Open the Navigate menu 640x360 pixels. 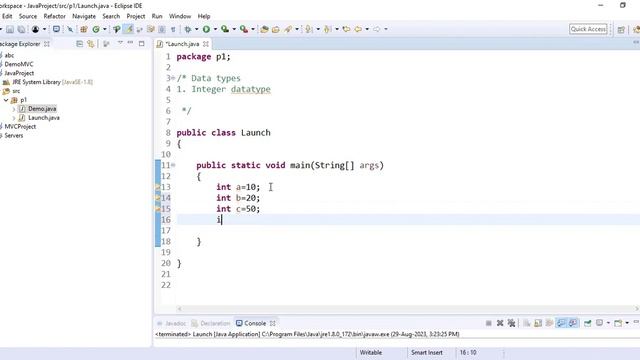(x=84, y=16)
